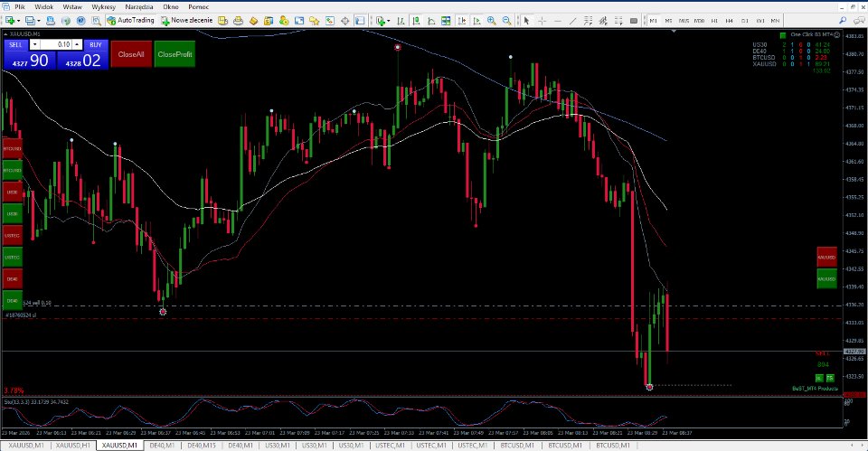This screenshot has width=868, height=451.
Task: Expand the New Chart dropdown arrow
Action: tap(18, 21)
